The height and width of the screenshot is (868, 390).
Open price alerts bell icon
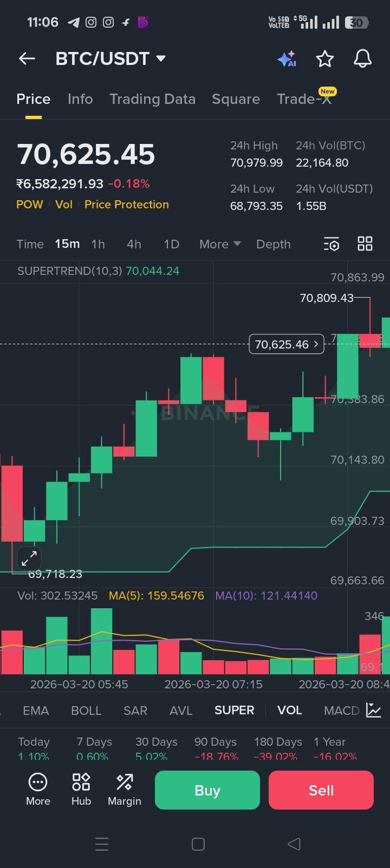[x=363, y=58]
